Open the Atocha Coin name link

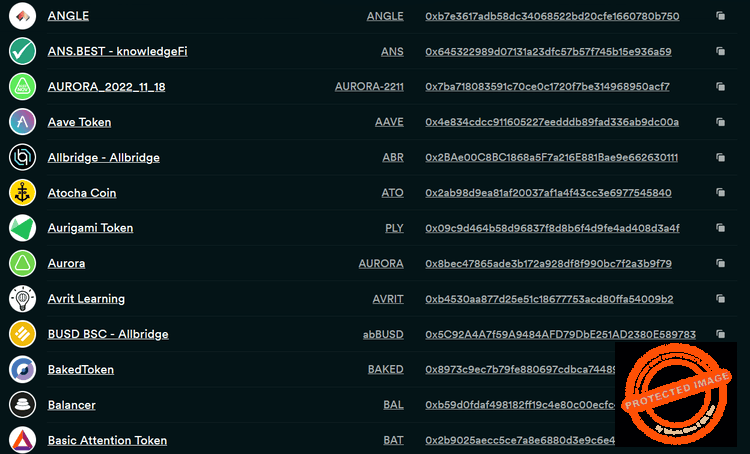82,193
